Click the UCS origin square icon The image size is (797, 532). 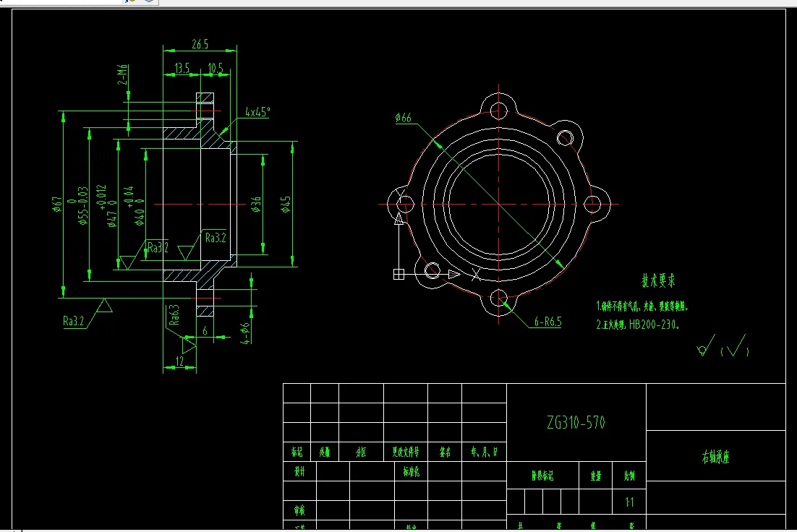tap(399, 275)
